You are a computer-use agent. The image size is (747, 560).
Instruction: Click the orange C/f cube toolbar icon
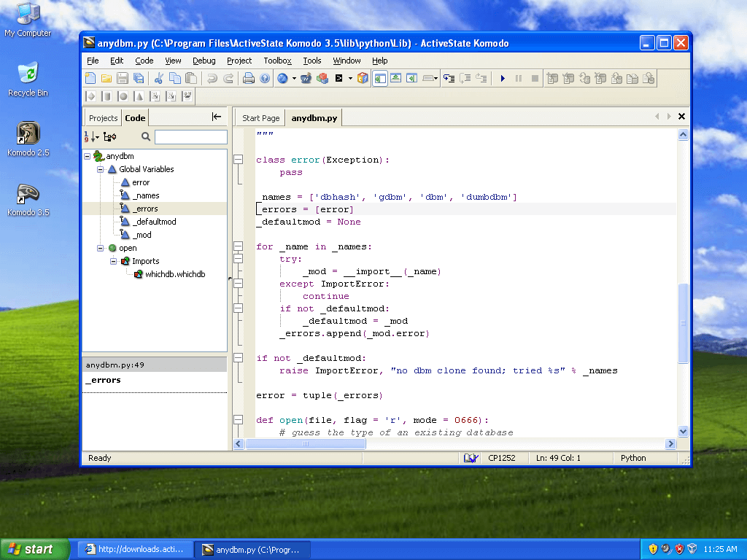[363, 78]
